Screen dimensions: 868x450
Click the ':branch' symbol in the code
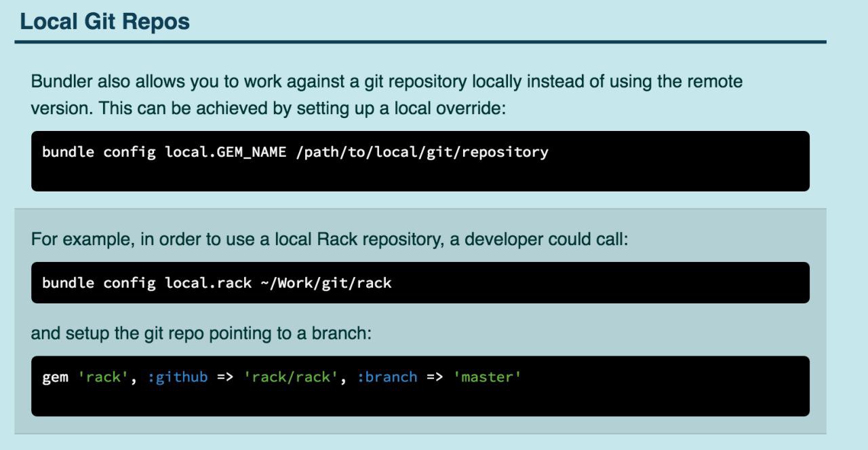387,377
